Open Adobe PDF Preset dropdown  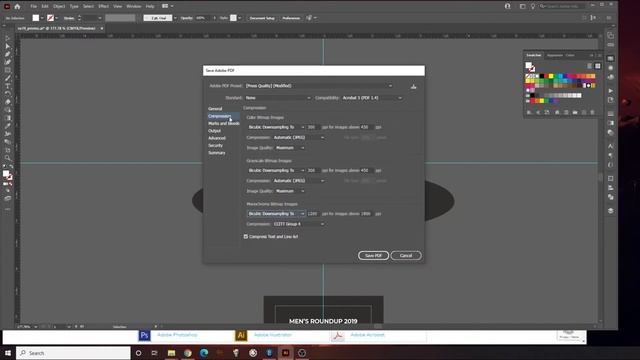coord(319,86)
